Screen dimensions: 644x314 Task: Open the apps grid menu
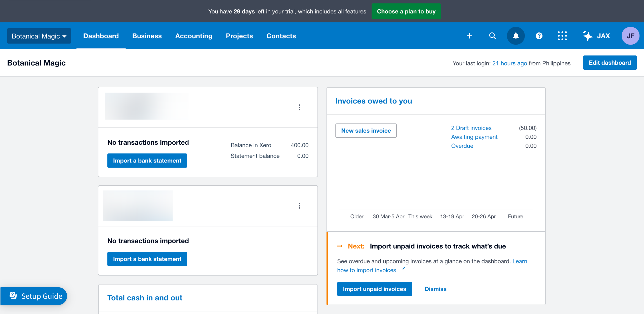pos(562,36)
